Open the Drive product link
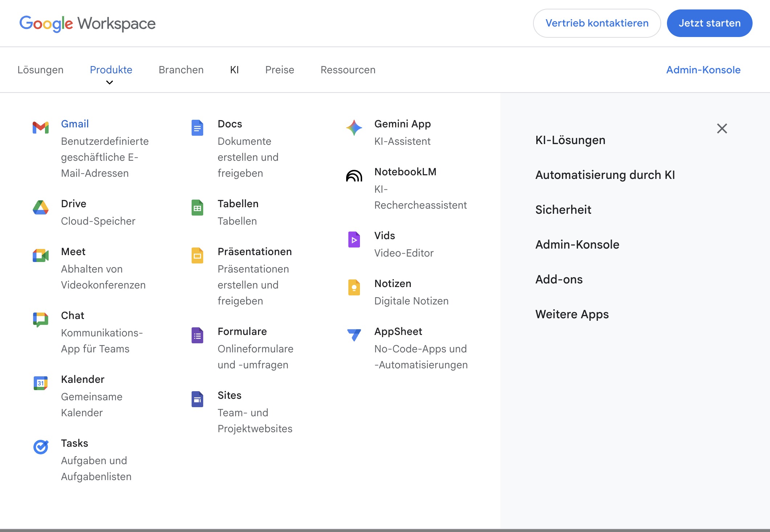 [x=74, y=204]
